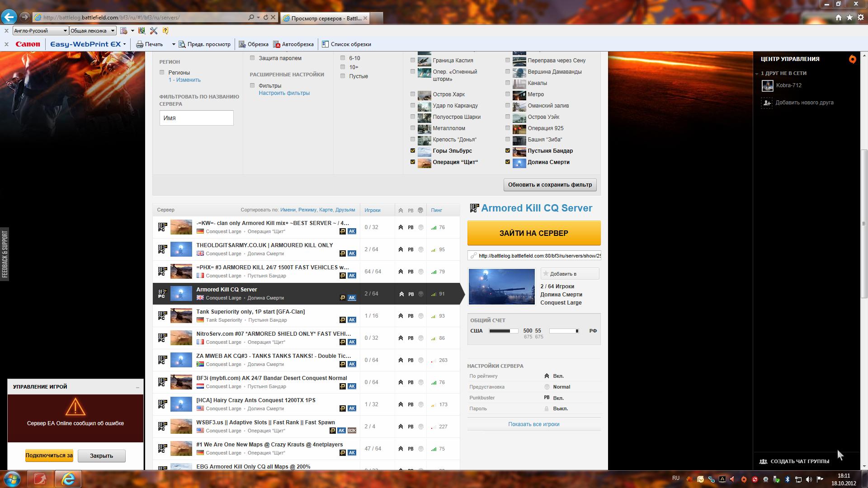Click the Показать все игроки link
Image resolution: width=868 pixels, height=488 pixels.
coord(533,424)
